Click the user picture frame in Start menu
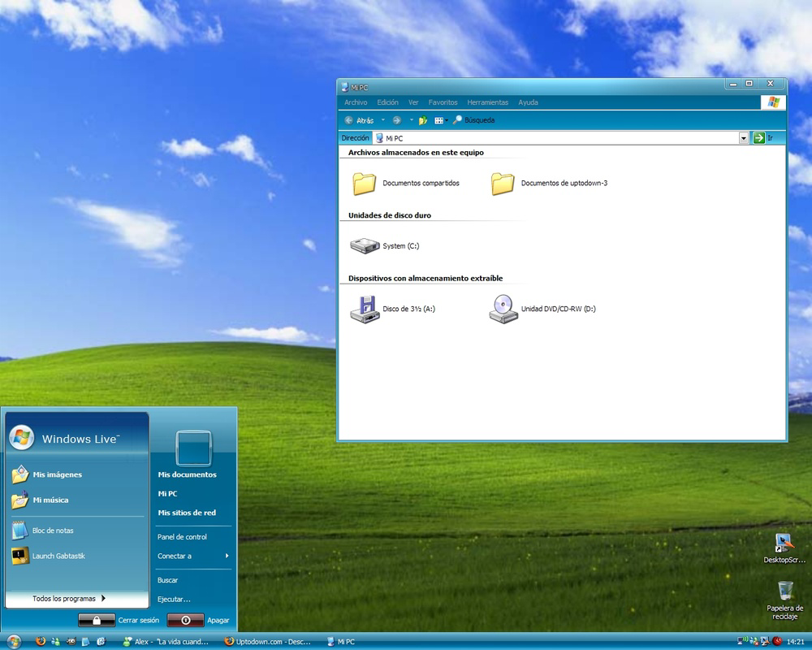812x650 pixels. [194, 448]
